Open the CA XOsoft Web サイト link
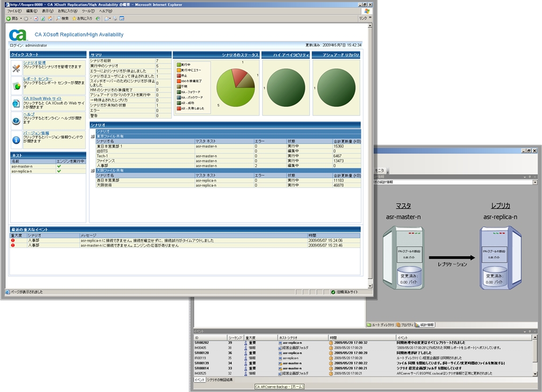 (43, 98)
